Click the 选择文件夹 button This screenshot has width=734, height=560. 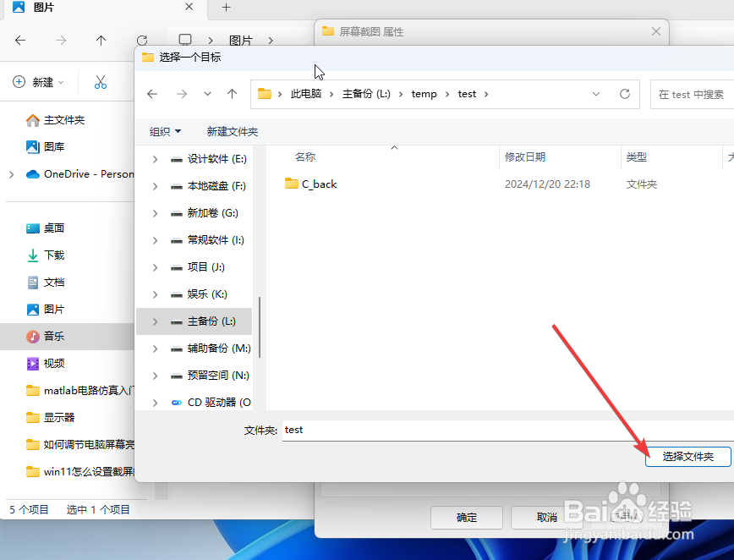pos(687,456)
